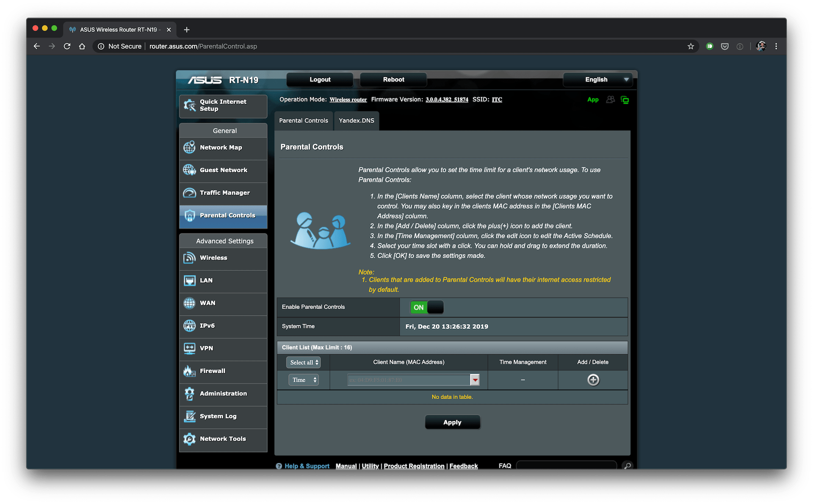Open the firmware version 3.0.0.4.382_51874 link
Screen dimensions: 813x504
coord(447,99)
